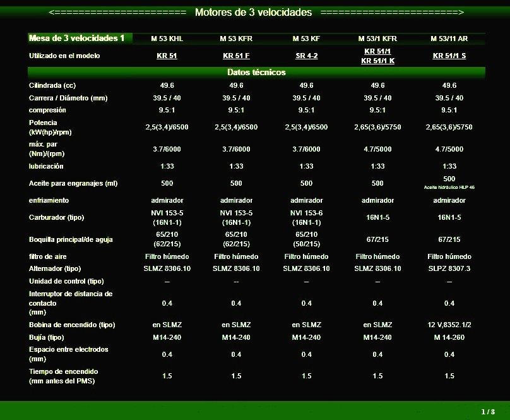Image resolution: width=510 pixels, height=420 pixels.
Task: Go to the KR 51/1 K link
Action: tap(377, 61)
